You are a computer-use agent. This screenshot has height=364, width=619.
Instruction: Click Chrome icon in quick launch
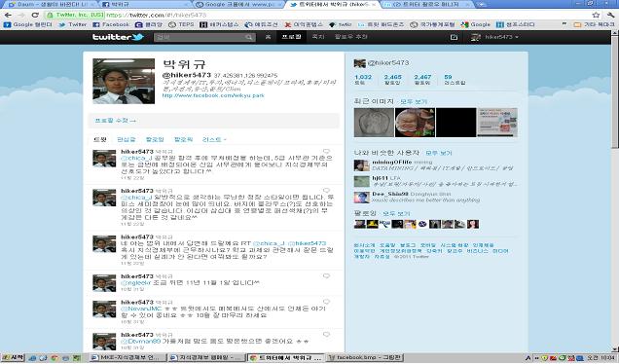click(x=55, y=358)
